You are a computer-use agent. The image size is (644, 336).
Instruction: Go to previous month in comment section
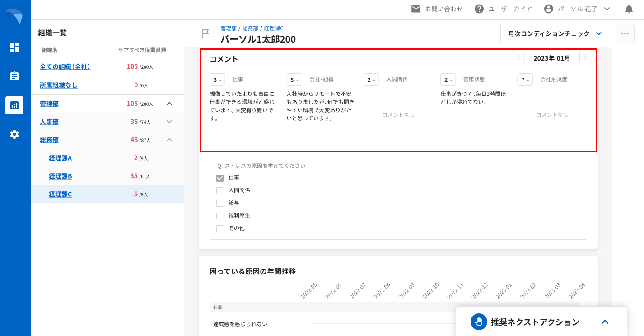coord(518,58)
